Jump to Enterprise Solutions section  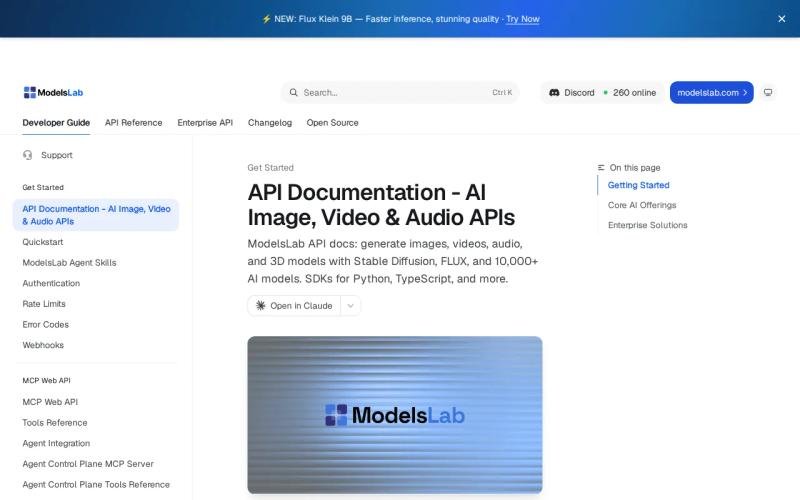tap(647, 225)
